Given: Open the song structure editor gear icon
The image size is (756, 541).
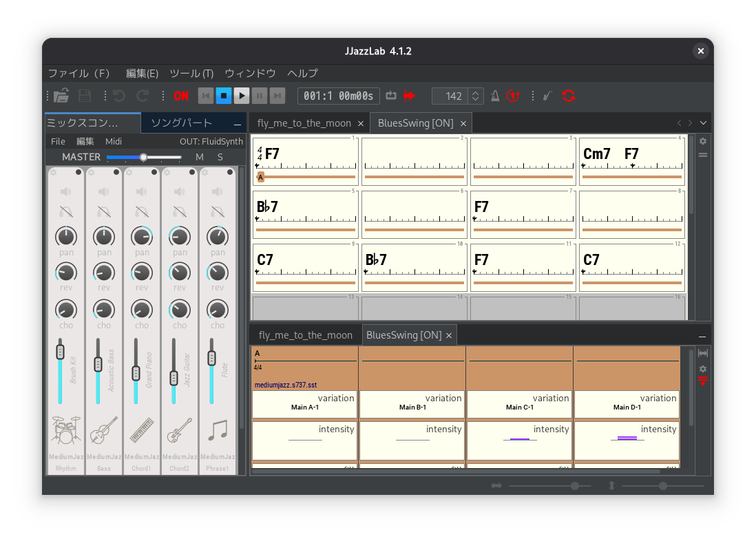Looking at the screenshot, I should (x=703, y=369).
